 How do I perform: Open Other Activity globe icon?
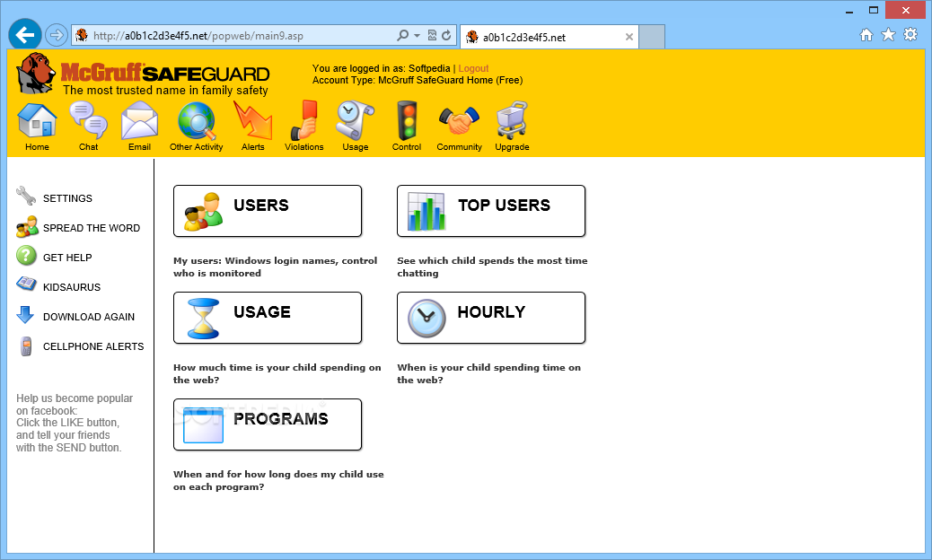coord(196,120)
